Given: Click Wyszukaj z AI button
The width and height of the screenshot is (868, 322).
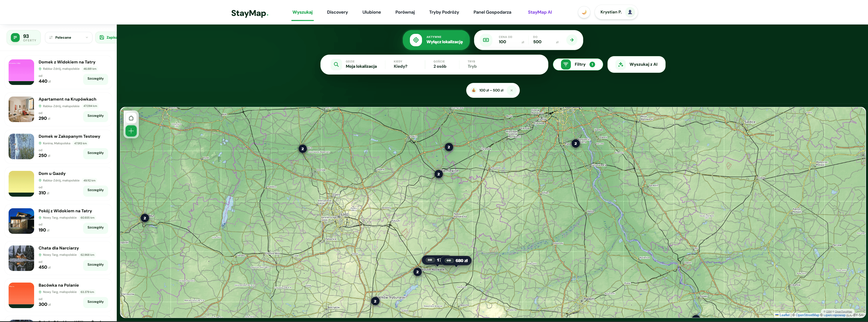Looking at the screenshot, I should (x=636, y=64).
